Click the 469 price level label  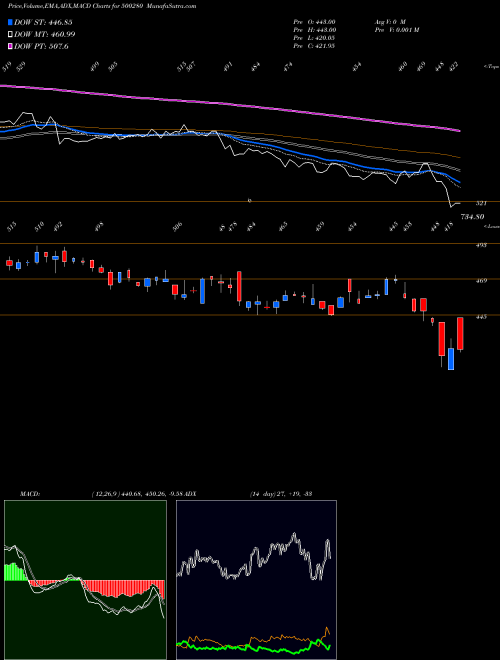(481, 280)
